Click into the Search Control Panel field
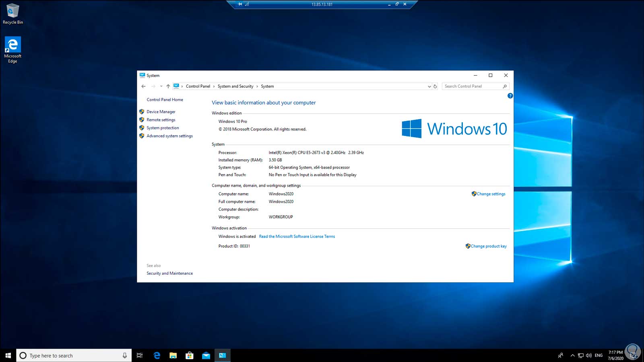 coord(476,86)
